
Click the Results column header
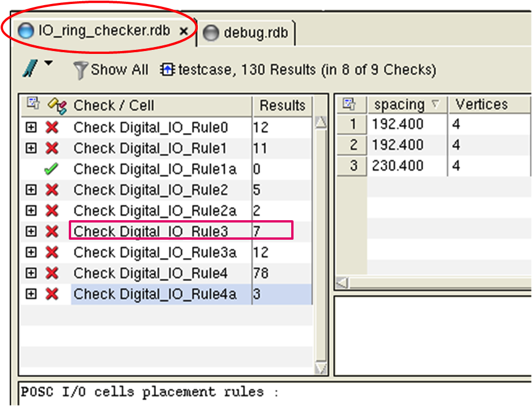(x=281, y=106)
